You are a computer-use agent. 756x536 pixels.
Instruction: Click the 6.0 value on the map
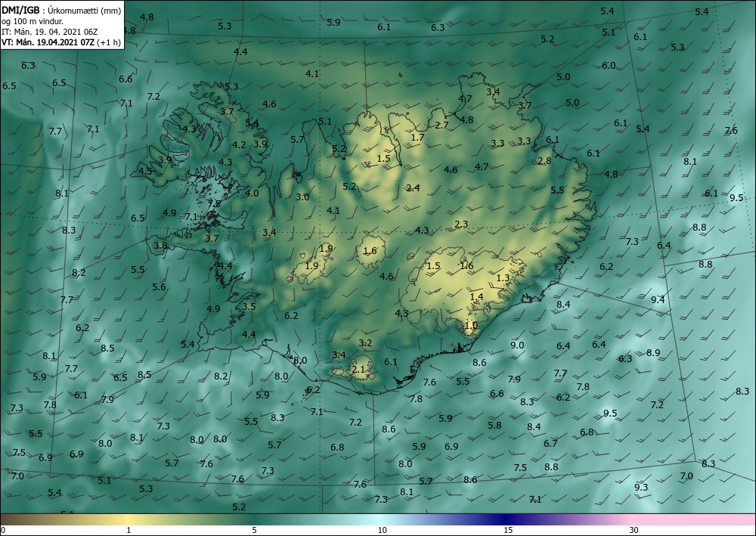(609, 66)
